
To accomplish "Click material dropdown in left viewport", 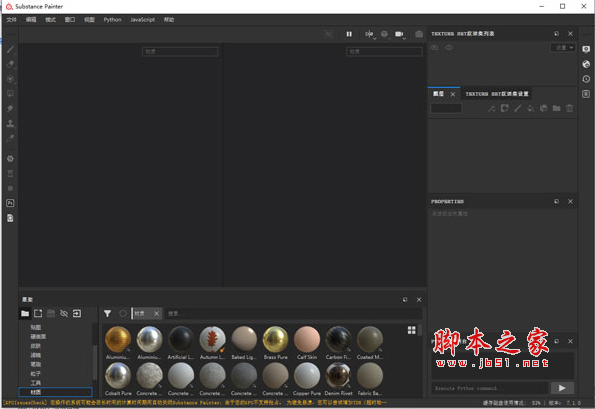I will 180,51.
